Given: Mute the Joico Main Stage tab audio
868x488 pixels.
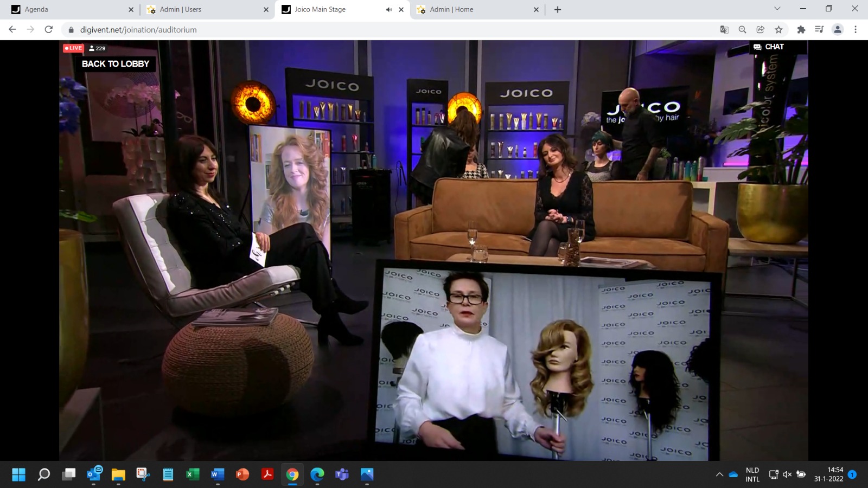Looking at the screenshot, I should [x=388, y=10].
